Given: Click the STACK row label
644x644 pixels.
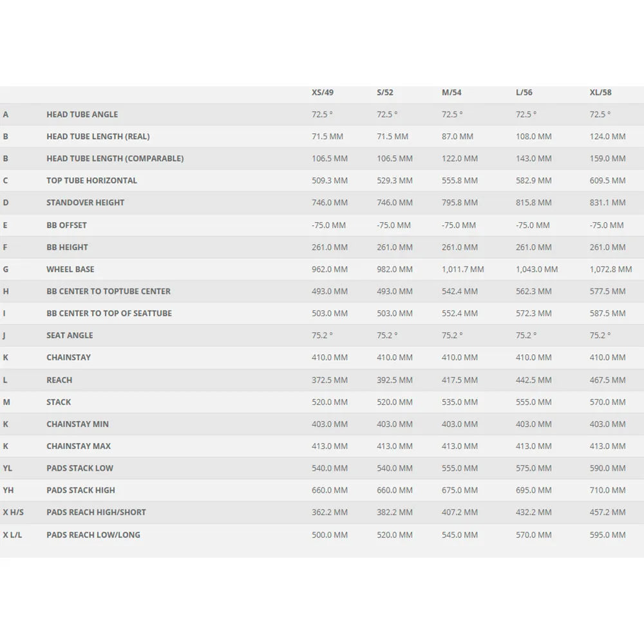Looking at the screenshot, I should (x=59, y=402).
